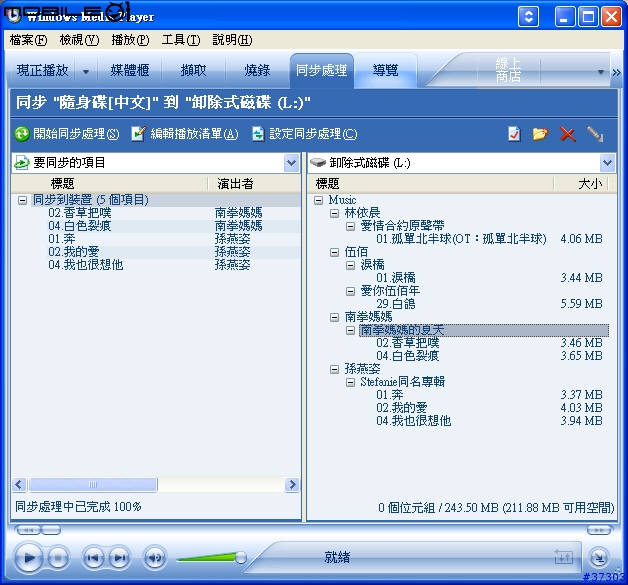Start sync via 開始同步處理 button
Viewport: 628px width, 585px height.
pos(67,134)
